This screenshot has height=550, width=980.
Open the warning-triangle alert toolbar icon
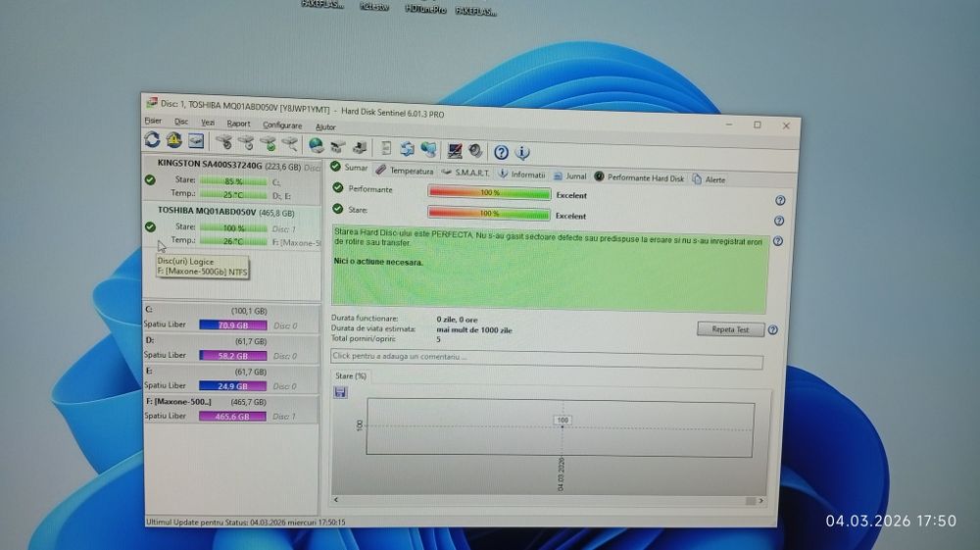click(173, 140)
